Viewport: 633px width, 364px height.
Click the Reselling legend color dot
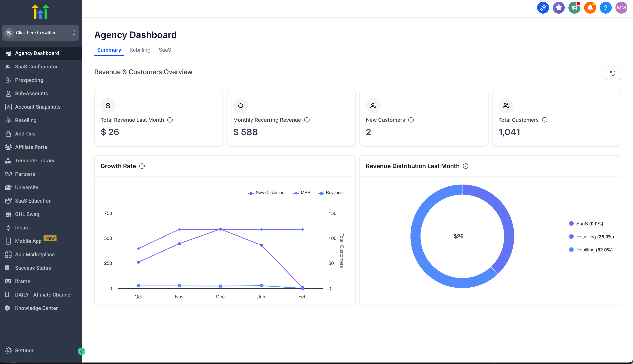coord(571,237)
